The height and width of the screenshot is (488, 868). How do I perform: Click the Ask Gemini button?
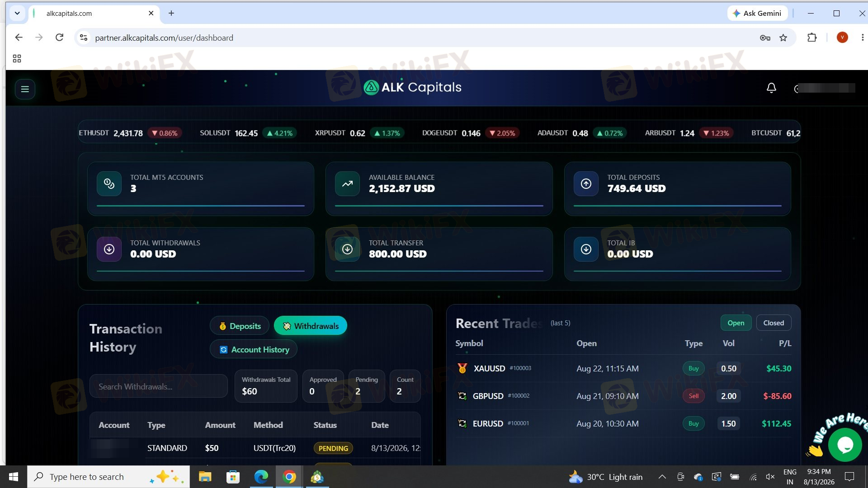click(x=758, y=13)
